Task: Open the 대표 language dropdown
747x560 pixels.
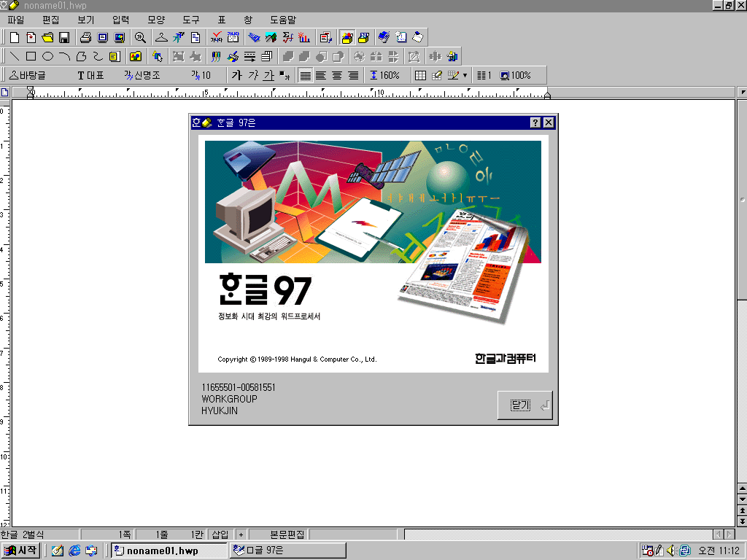Action: tap(90, 75)
